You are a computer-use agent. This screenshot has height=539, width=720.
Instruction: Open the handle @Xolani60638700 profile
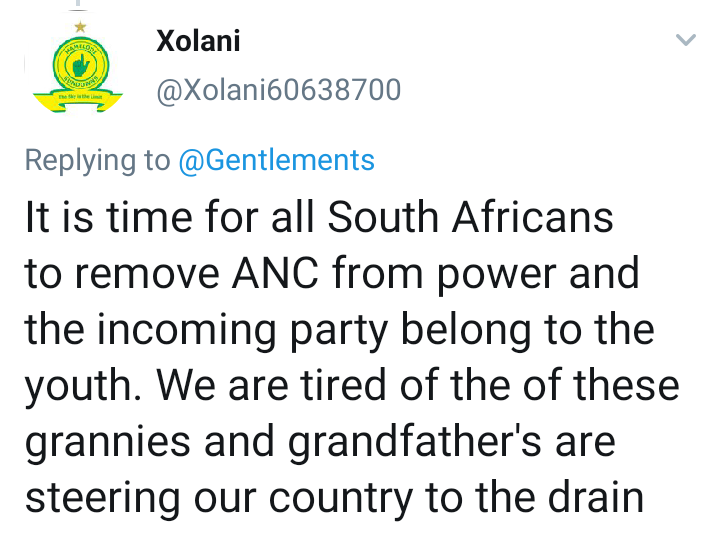click(278, 90)
